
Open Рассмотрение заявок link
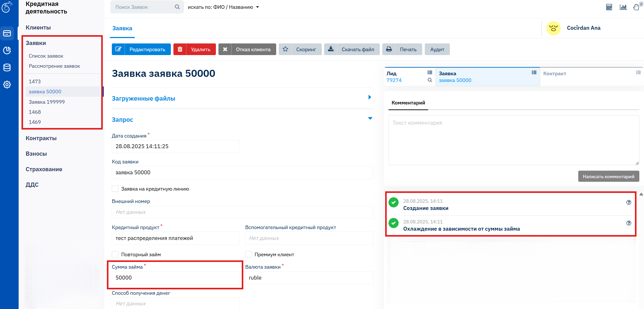coord(54,66)
